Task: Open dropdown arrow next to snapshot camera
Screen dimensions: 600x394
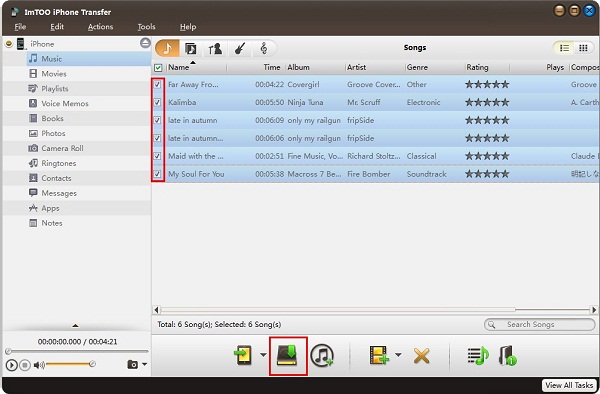Action: click(144, 364)
